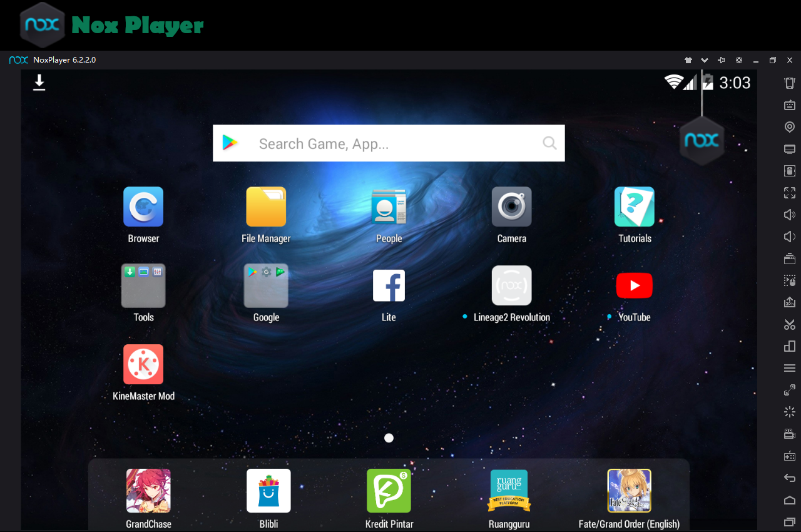Launch KineMaster Mod
The width and height of the screenshot is (801, 532).
pos(143,364)
